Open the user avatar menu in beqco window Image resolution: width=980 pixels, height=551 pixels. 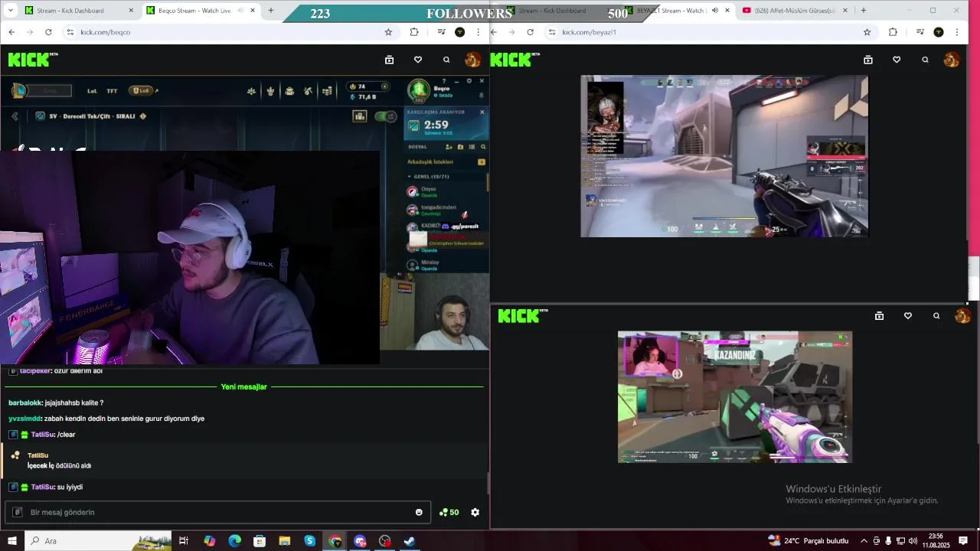click(x=472, y=60)
